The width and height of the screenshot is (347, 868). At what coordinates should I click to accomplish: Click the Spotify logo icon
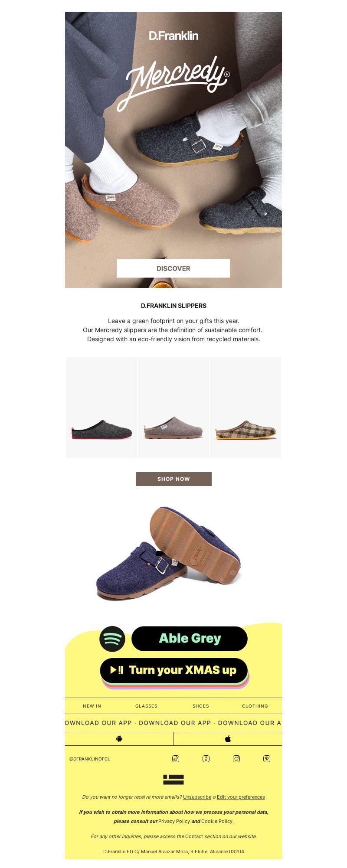(x=112, y=639)
